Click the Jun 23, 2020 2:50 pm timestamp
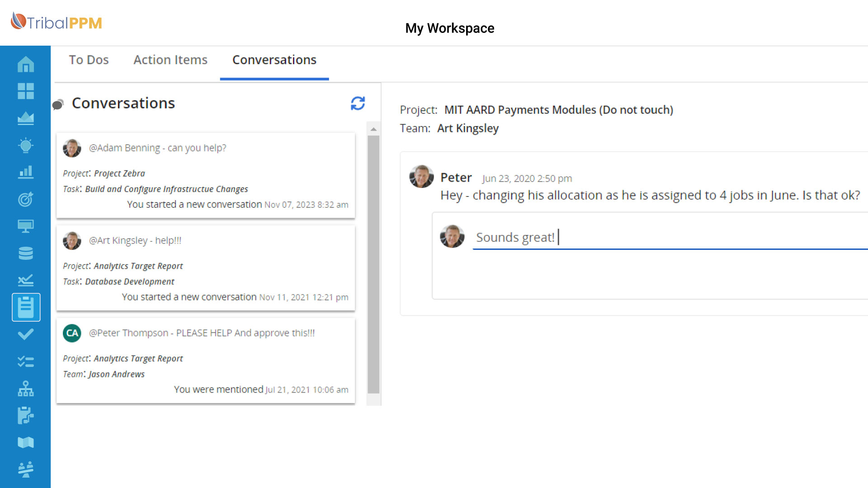 point(527,179)
